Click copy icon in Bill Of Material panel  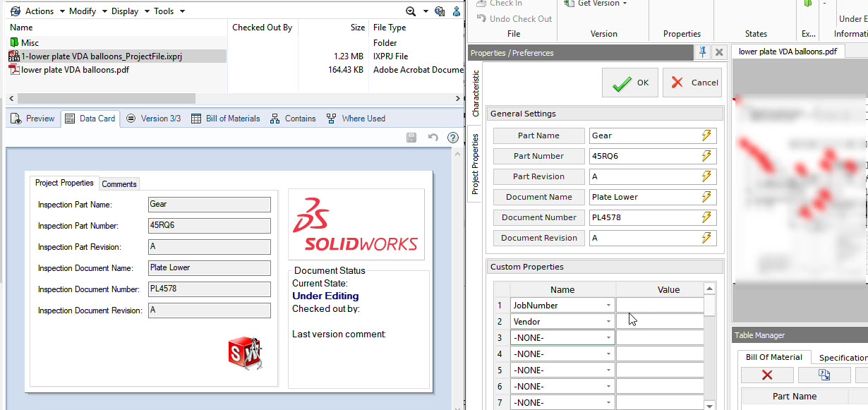click(823, 375)
